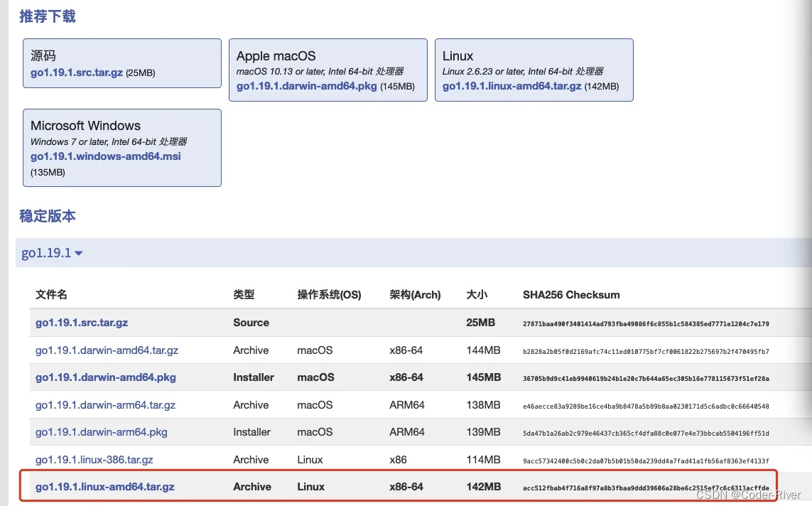Select SHA256 checksum of darwin-arm64.pkg row
Screen dimensions: 812x506
tap(646, 434)
